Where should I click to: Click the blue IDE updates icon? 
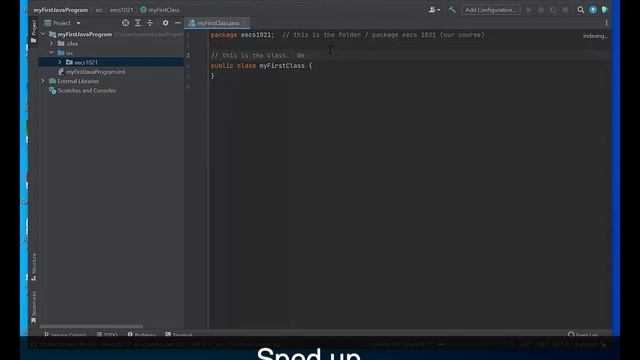(593, 10)
